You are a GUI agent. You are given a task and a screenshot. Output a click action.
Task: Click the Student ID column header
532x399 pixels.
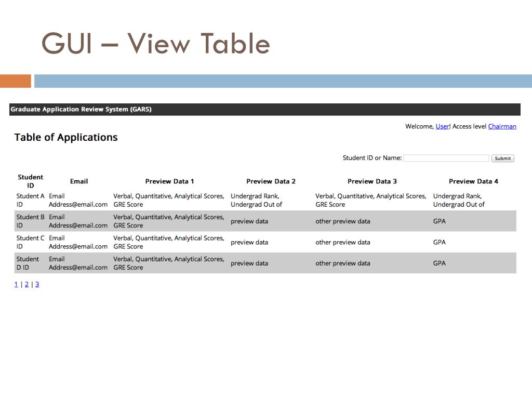[31, 181]
